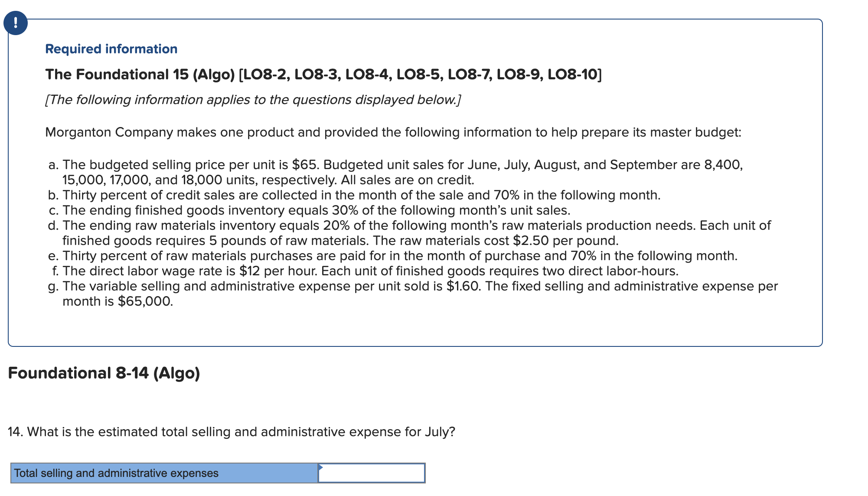
Task: Click item e about raw materials purchases
Action: (x=393, y=255)
